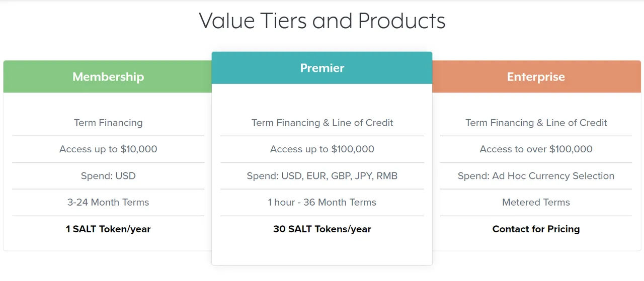Open Contact for Pricing
This screenshot has height=281, width=644.
pyautogui.click(x=536, y=229)
